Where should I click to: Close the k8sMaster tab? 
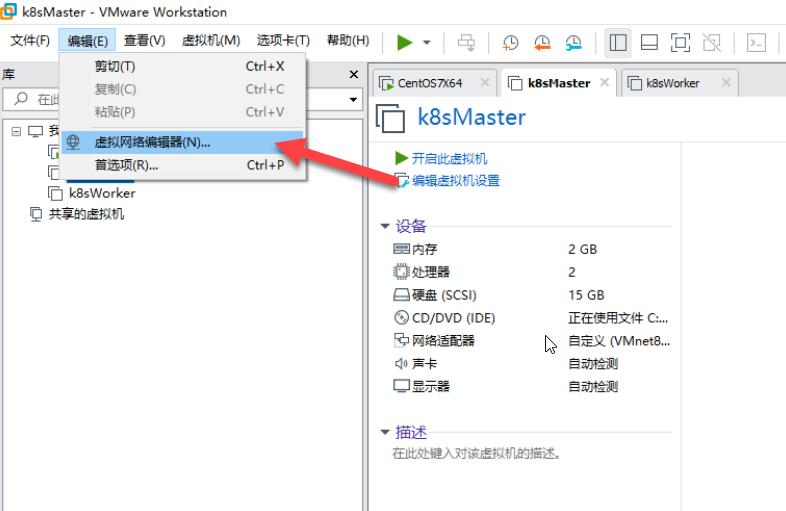point(605,82)
